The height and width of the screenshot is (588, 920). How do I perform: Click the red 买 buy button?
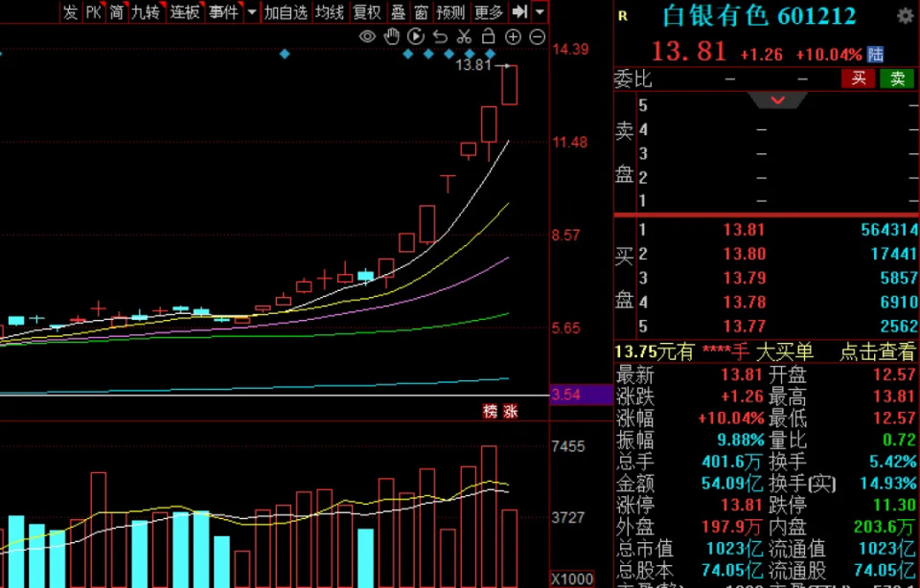(x=858, y=79)
